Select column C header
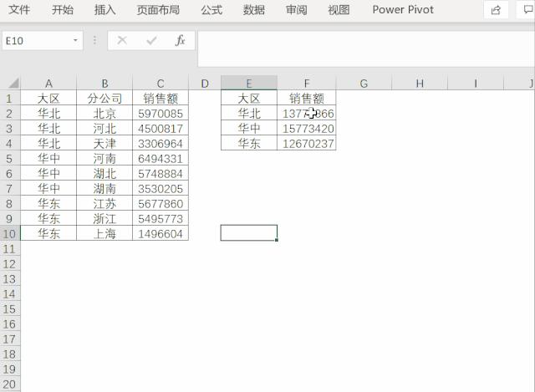The width and height of the screenshot is (535, 392). pos(160,84)
